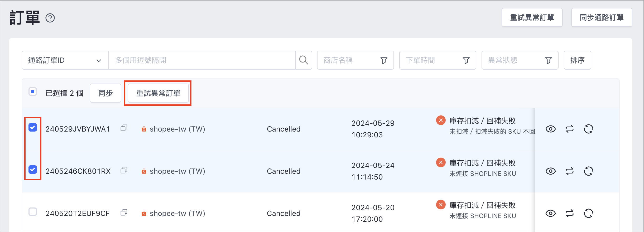
Task: Click date 2024-05-24 11:14:50
Action: [x=373, y=171]
